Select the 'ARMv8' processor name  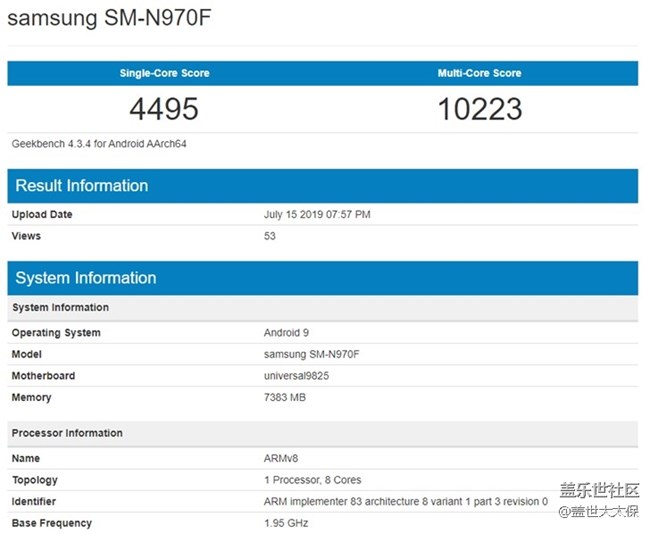tap(281, 459)
